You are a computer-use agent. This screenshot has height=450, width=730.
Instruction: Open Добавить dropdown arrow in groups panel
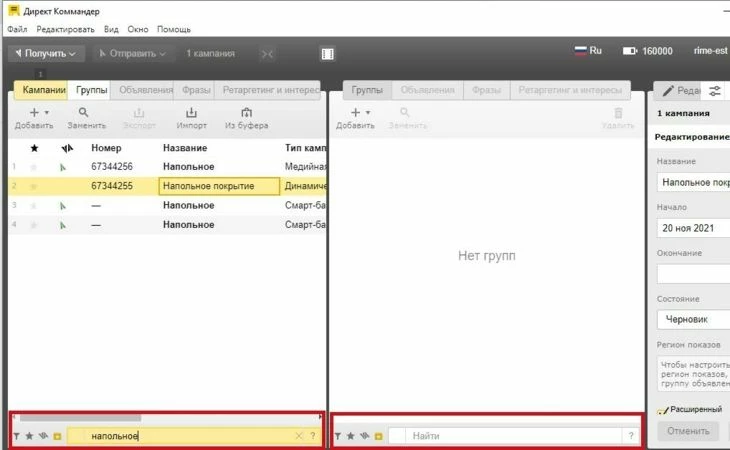[368, 113]
